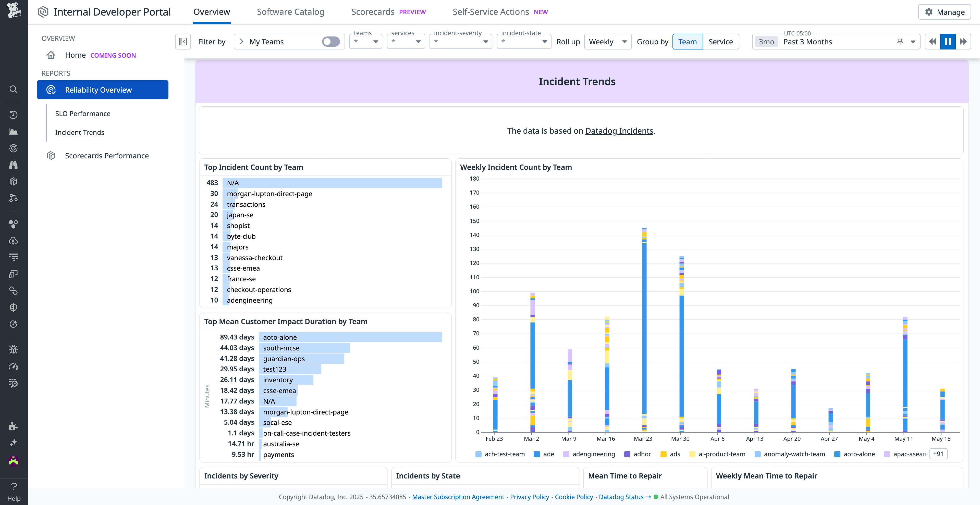This screenshot has width=980, height=505.
Task: Open the Weekly roll-up dropdown
Action: pyautogui.click(x=608, y=42)
